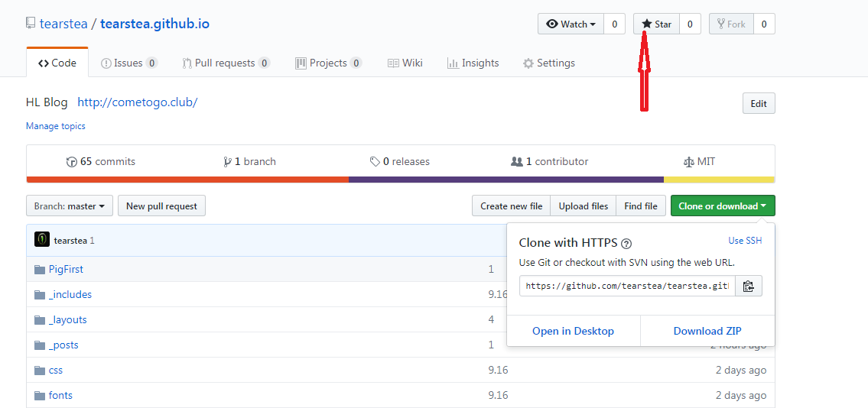Click the css folder icon
The height and width of the screenshot is (408, 868).
(39, 371)
